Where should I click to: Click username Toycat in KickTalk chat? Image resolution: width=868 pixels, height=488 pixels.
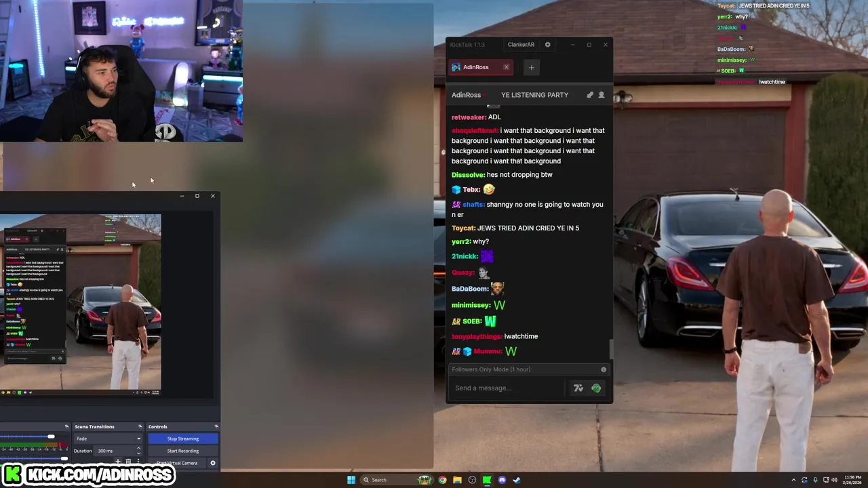(463, 228)
